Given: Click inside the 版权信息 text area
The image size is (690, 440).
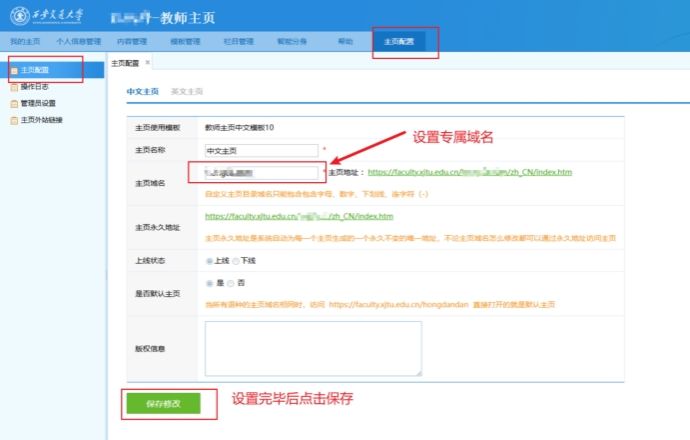Looking at the screenshot, I should pos(312,348).
